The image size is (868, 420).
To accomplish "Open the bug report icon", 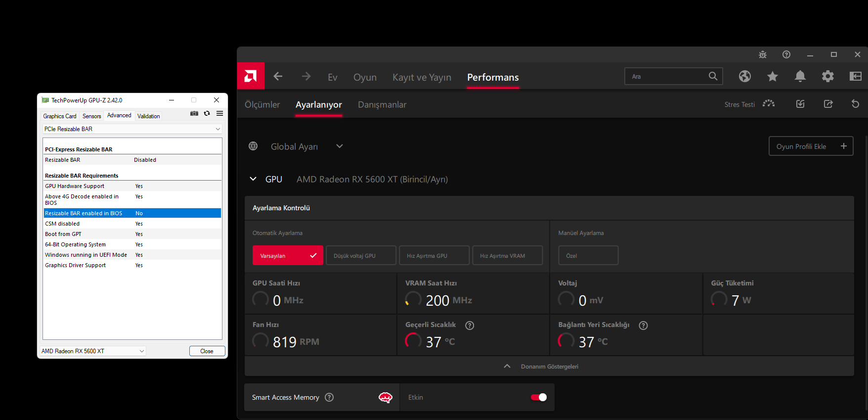I will coord(763,54).
